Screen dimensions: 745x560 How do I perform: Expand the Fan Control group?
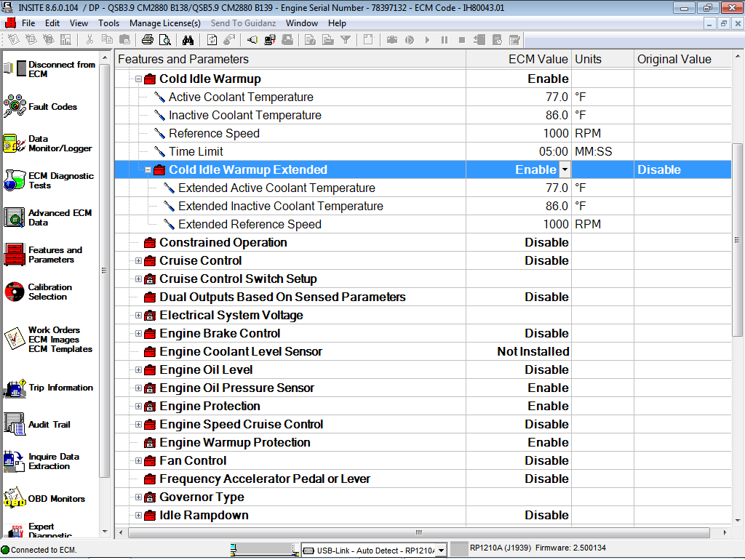pyautogui.click(x=138, y=461)
